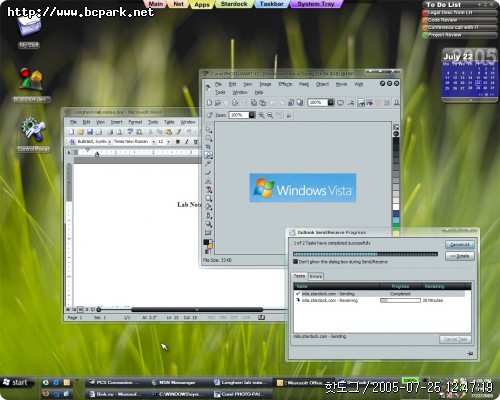This screenshot has width=500, height=400.
Task: Select Rectangle Mask tool in PHOTO-PAINT toolbox
Action: point(209,138)
